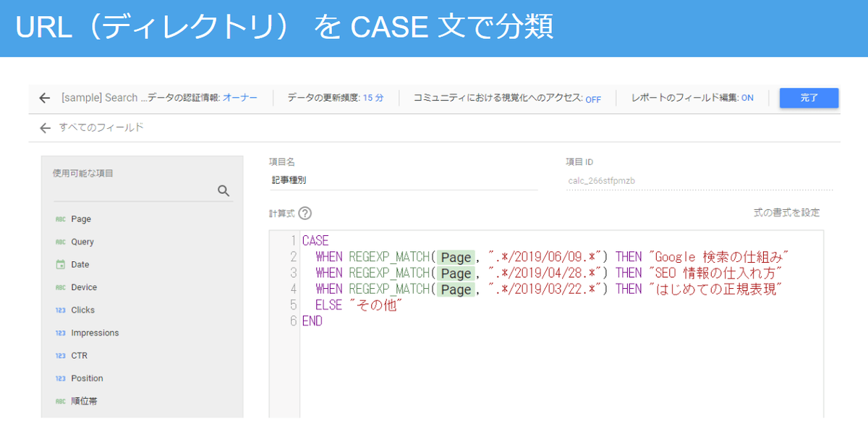This screenshot has height=448, width=868.
Task: Click the [sample] Search data source name
Action: [x=103, y=98]
